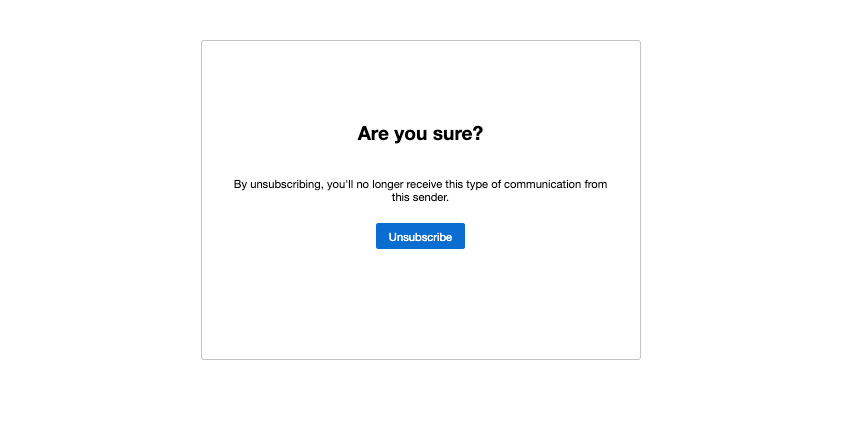850x424 pixels.
Task: Click the word "sure?" in the heading
Action: (x=457, y=133)
